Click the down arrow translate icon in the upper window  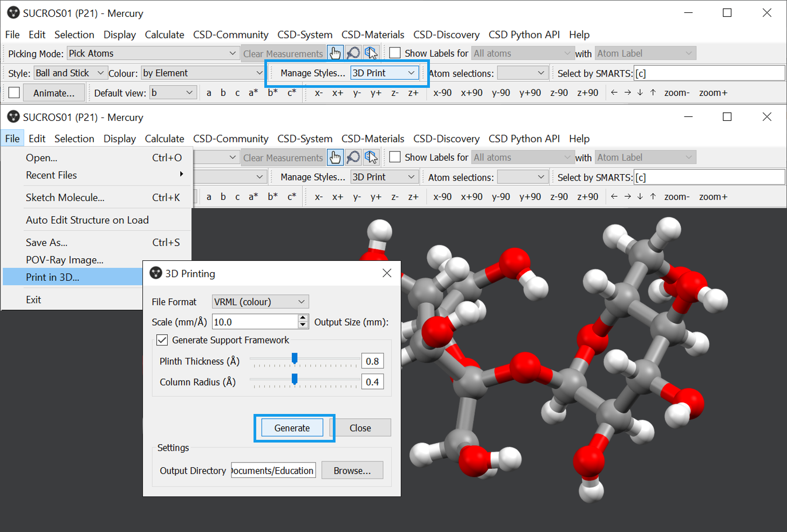click(x=640, y=92)
